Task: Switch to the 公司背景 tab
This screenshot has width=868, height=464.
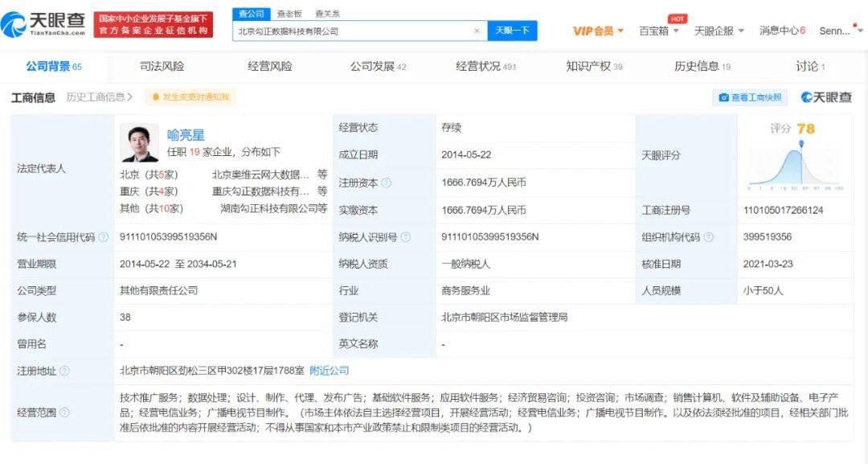Action: [54, 67]
